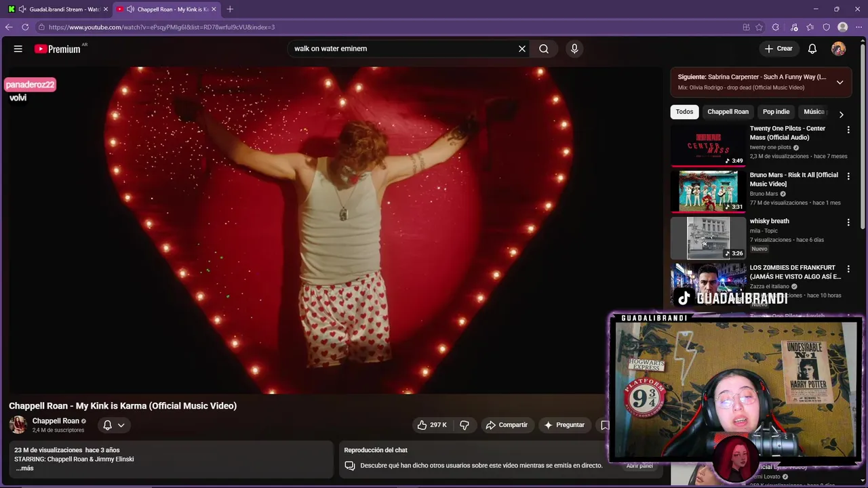Open browser extensions puzzle icon
868x488 pixels.
tap(776, 27)
